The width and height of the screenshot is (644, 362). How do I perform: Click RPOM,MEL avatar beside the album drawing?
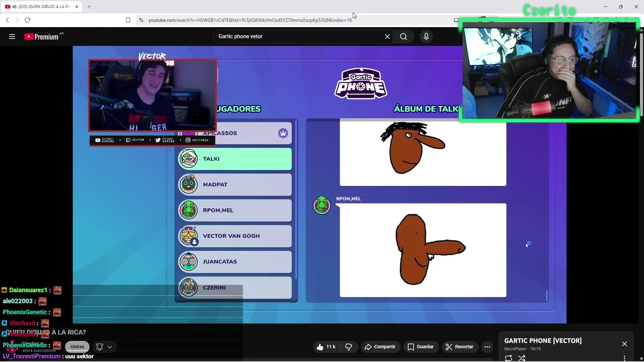[x=321, y=205]
